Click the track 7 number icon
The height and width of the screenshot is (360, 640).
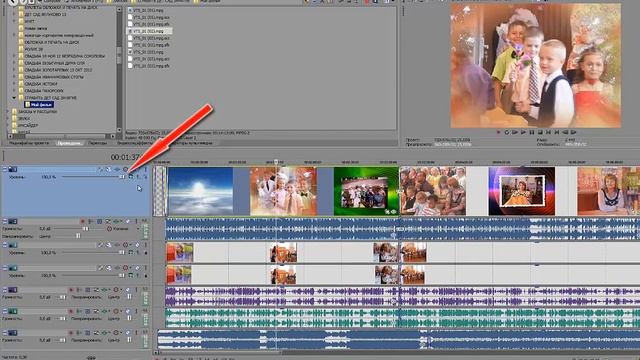13,333
